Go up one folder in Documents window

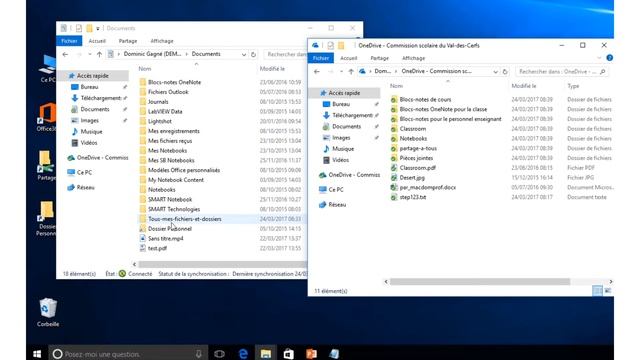(100, 54)
